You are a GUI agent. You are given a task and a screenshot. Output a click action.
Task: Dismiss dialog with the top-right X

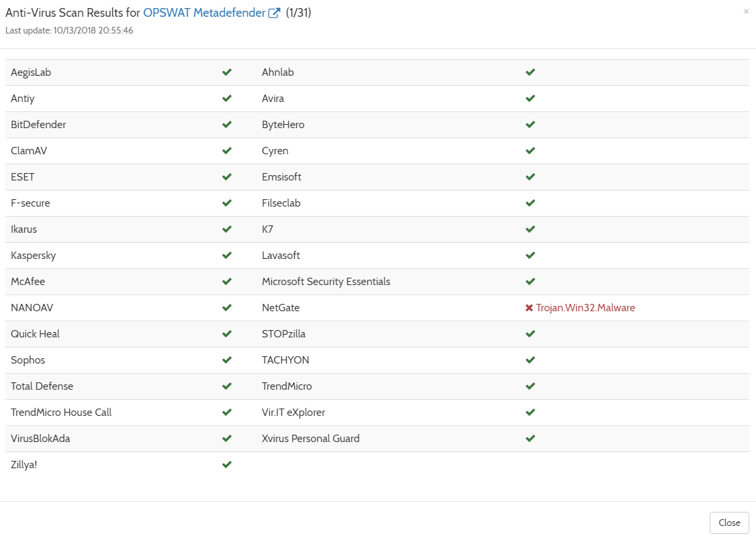click(745, 11)
